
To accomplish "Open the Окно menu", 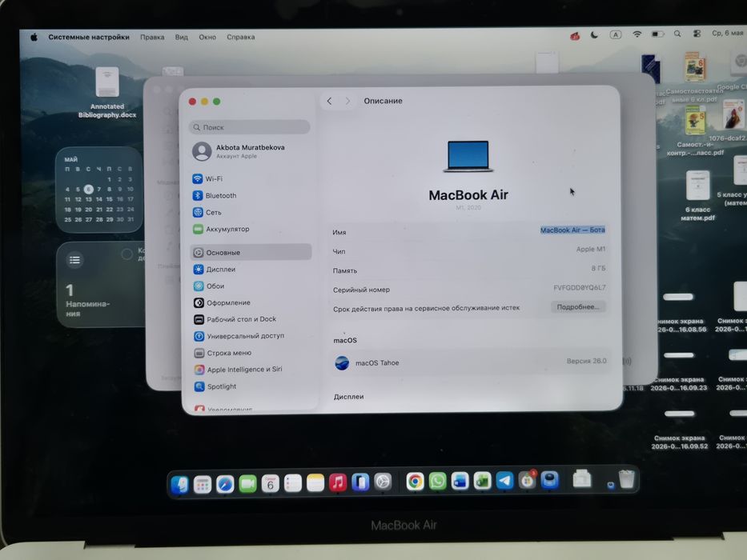I will coord(207,37).
